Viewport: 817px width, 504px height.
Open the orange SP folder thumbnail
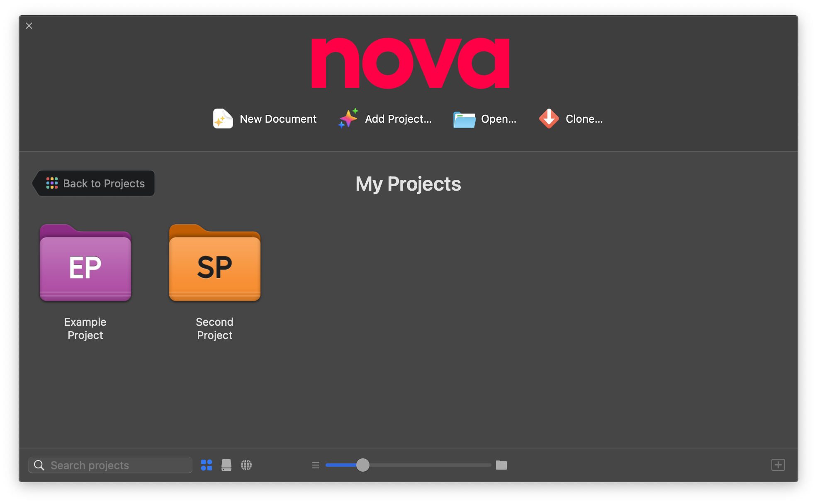point(215,263)
